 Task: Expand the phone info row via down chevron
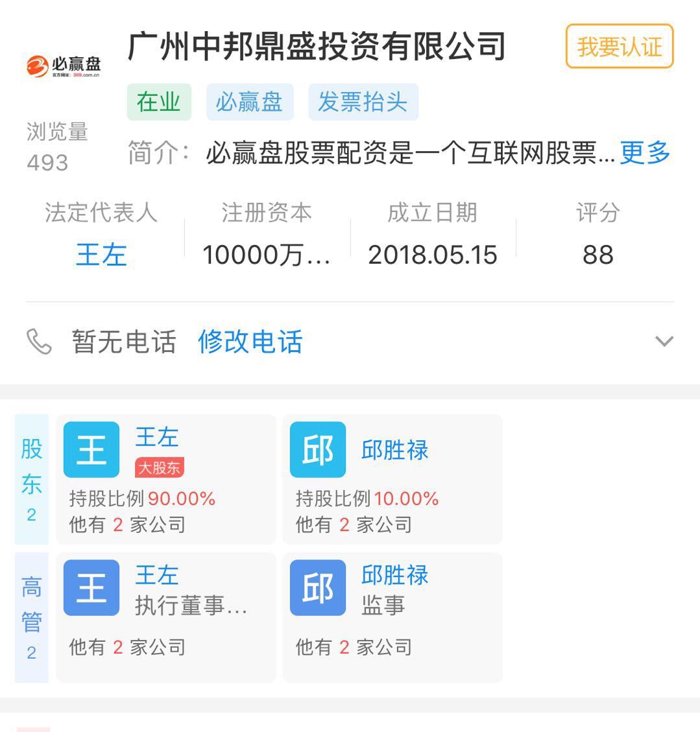(662, 340)
